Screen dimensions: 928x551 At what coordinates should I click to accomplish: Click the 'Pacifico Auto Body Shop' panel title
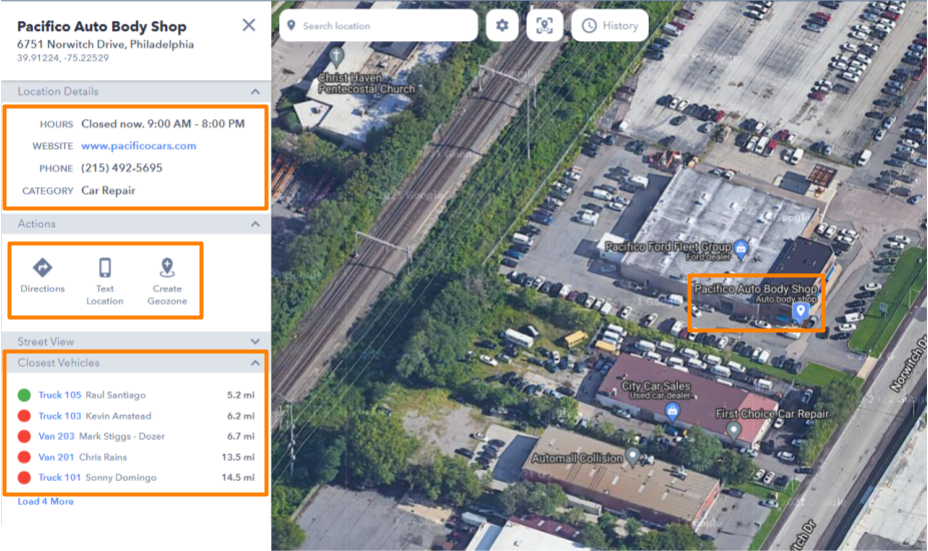pos(102,26)
